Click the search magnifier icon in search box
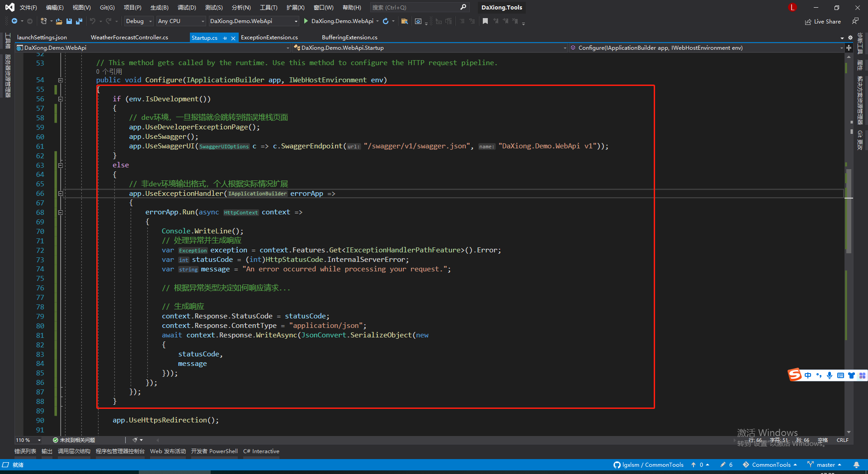Viewport: 868px width, 474px height. point(463,7)
